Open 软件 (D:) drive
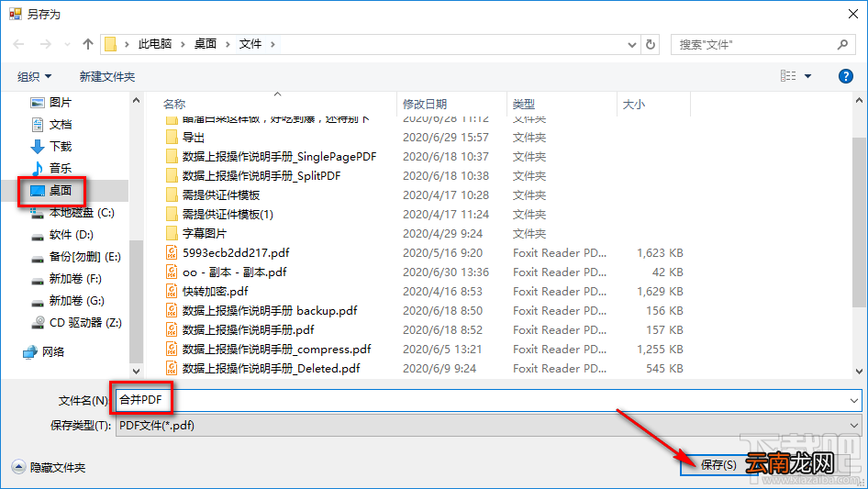The width and height of the screenshot is (868, 489). [62, 235]
